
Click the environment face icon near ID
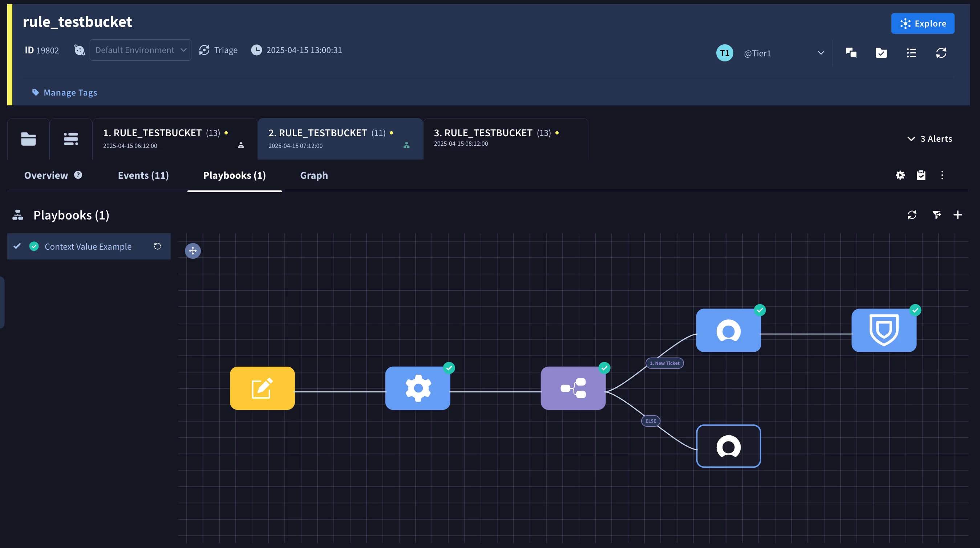(x=80, y=50)
